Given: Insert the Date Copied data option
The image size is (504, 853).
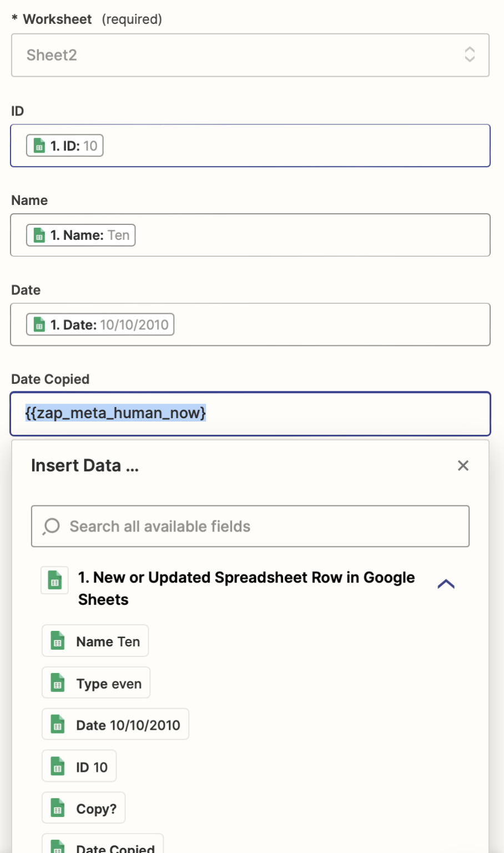Looking at the screenshot, I should pyautogui.click(x=103, y=846).
